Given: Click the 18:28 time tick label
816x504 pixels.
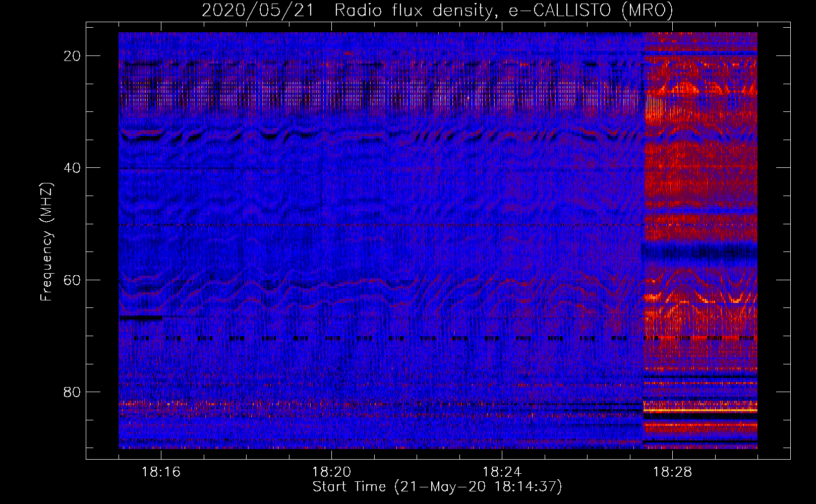Looking at the screenshot, I should pyautogui.click(x=672, y=472).
